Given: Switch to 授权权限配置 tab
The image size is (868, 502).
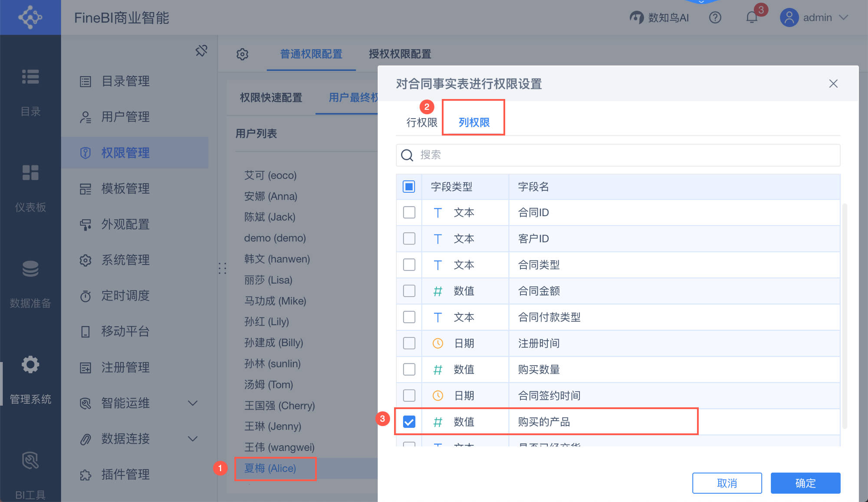Looking at the screenshot, I should click(400, 54).
